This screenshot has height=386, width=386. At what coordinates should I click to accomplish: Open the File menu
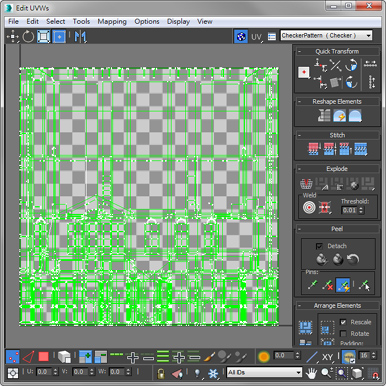(13, 22)
